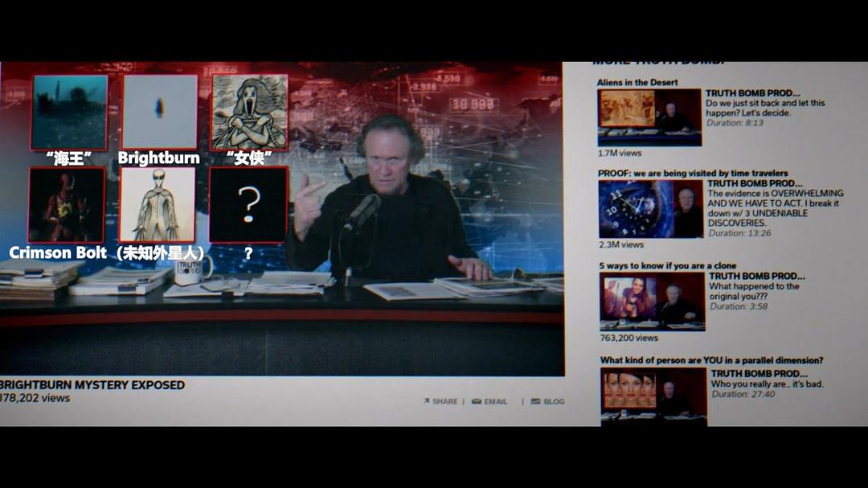Select the gray alien drawing tile
Viewport: 868px width, 488px height.
158,204
